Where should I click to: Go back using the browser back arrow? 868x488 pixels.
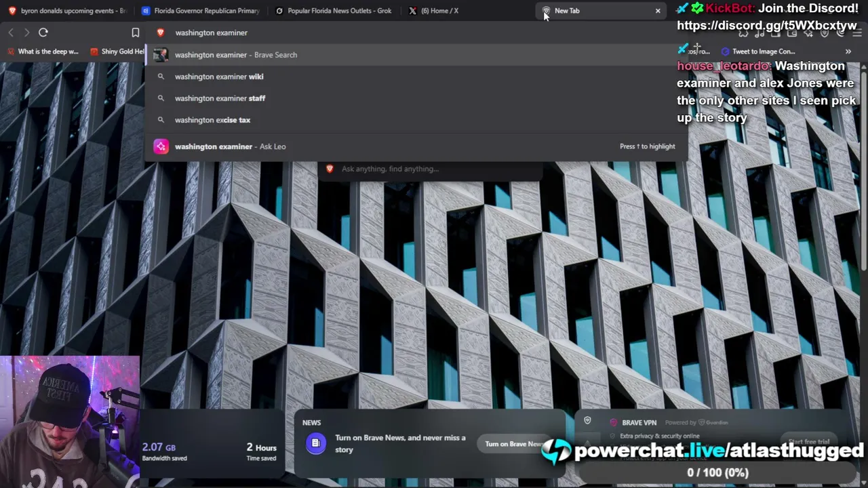click(11, 33)
